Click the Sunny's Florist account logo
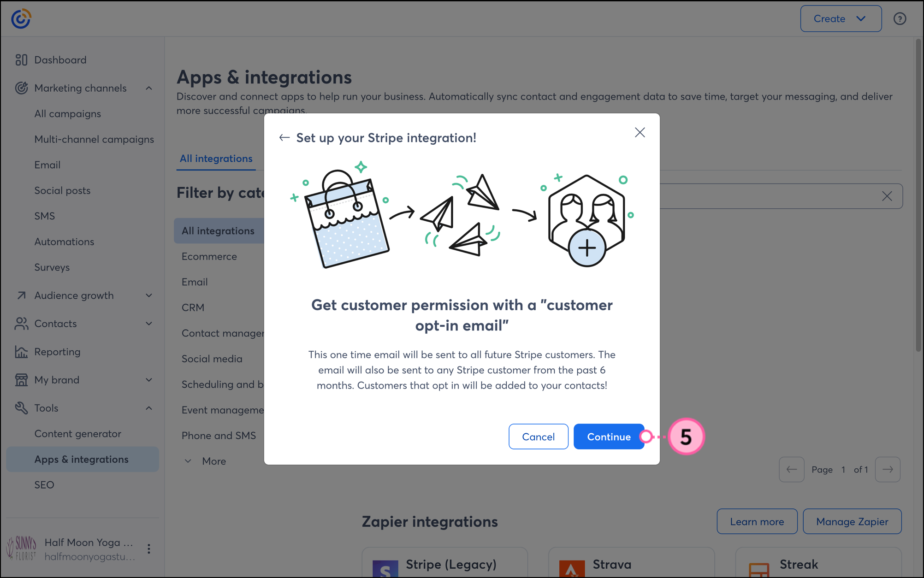 pos(21,549)
